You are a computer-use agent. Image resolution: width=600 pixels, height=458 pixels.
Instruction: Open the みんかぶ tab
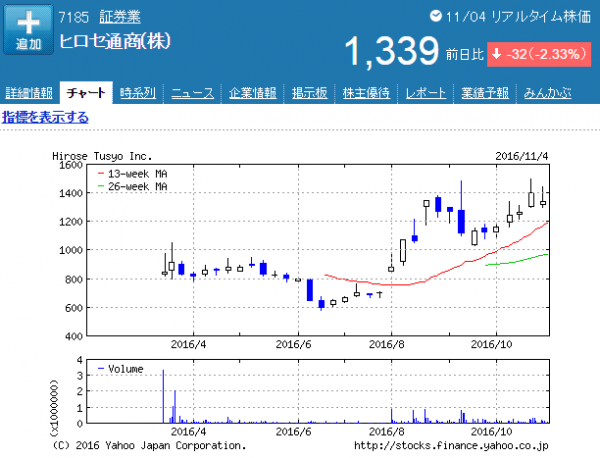click(548, 93)
